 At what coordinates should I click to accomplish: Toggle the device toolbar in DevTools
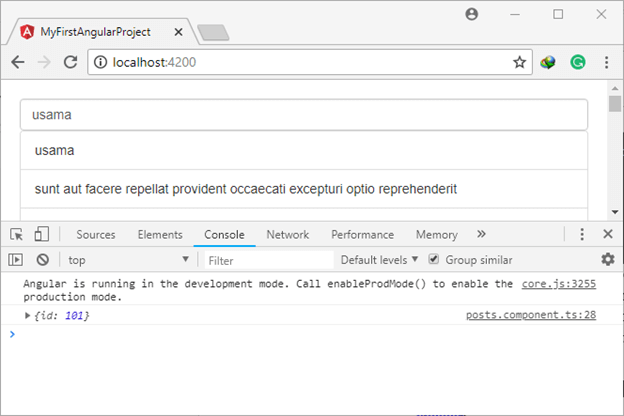41,234
